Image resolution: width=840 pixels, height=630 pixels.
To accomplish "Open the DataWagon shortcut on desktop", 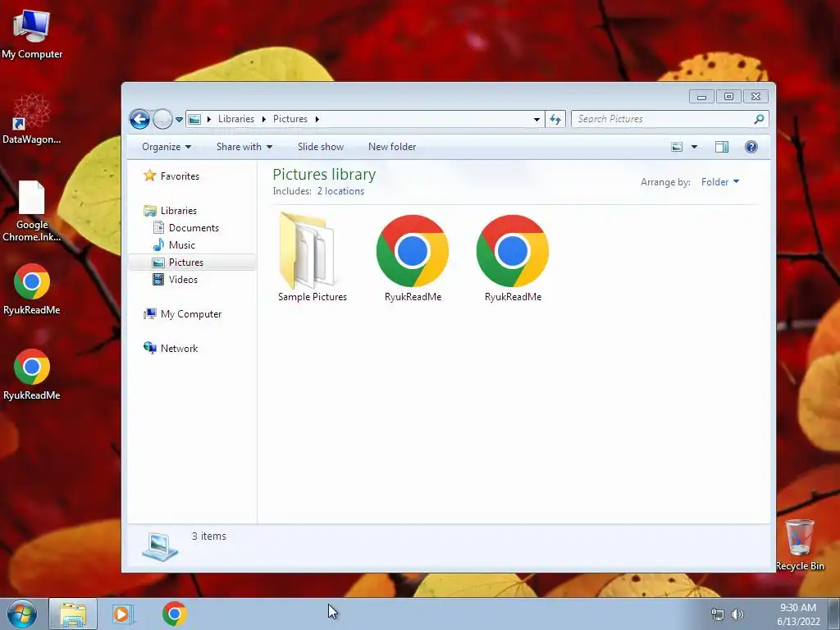I will click(32, 119).
